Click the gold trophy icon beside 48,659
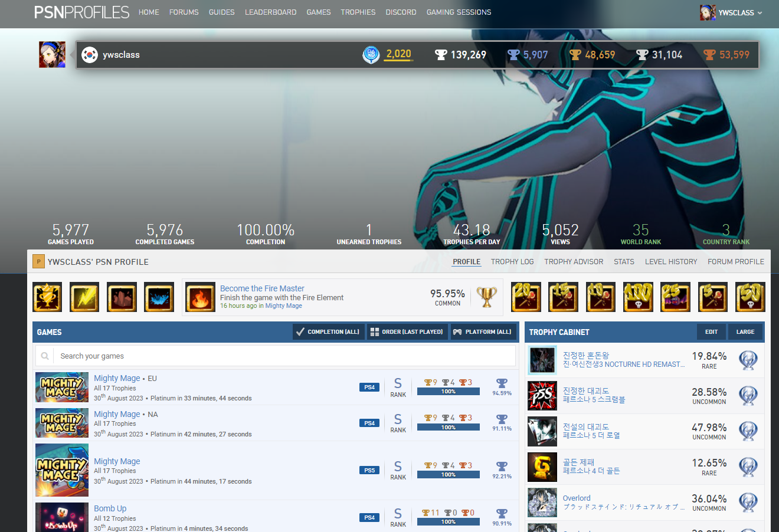 coord(575,55)
